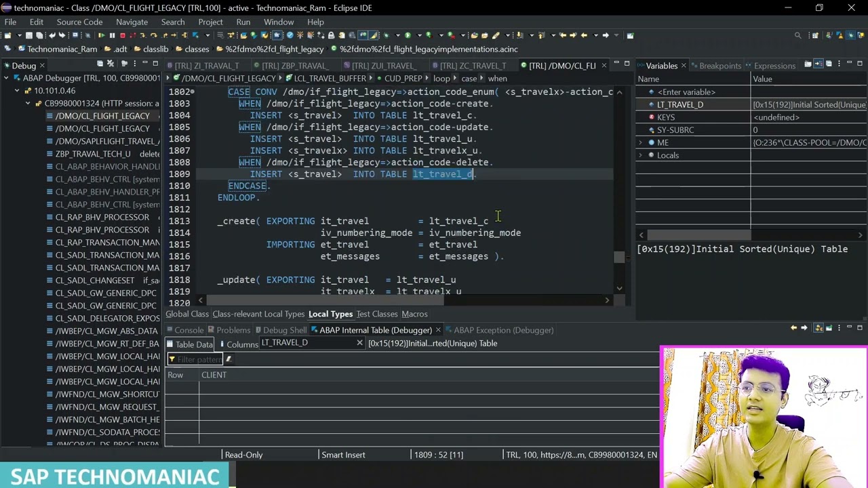Click the New file toolbar icon
This screenshot has height=488, width=868.
point(7,35)
